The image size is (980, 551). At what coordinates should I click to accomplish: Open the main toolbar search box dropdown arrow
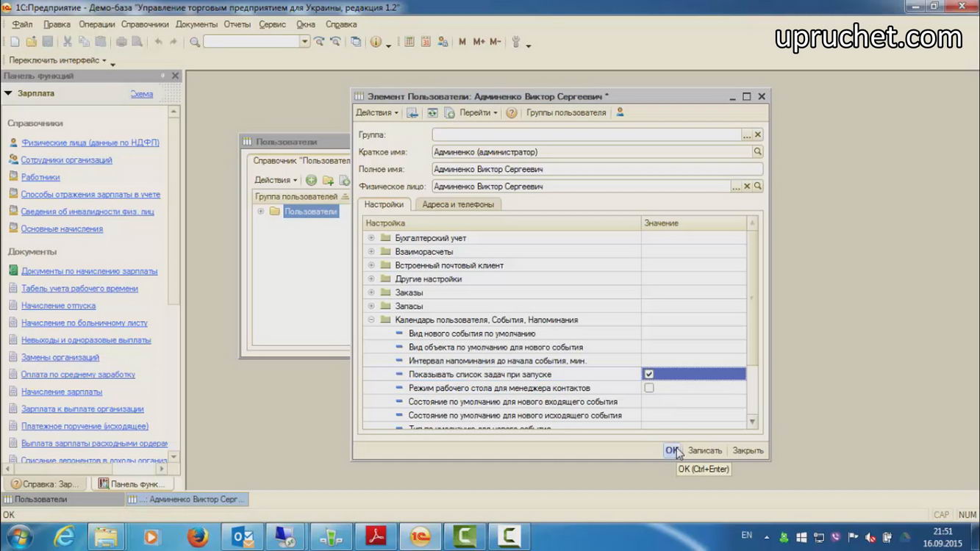point(304,42)
